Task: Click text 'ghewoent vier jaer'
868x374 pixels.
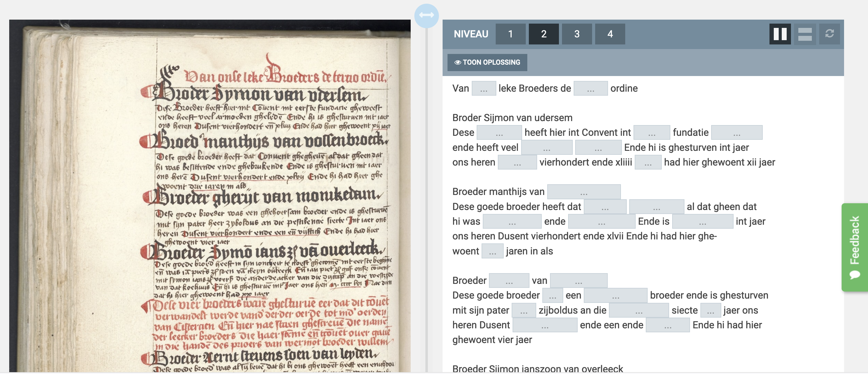Action: coord(492,340)
